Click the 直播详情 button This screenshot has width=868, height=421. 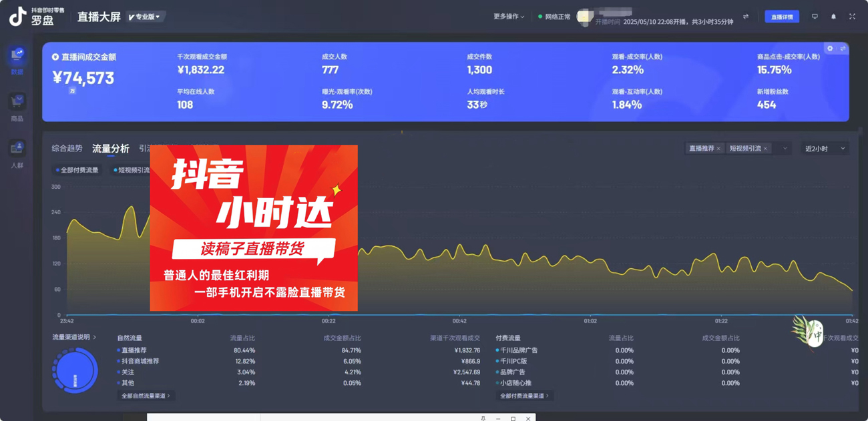click(x=782, y=17)
